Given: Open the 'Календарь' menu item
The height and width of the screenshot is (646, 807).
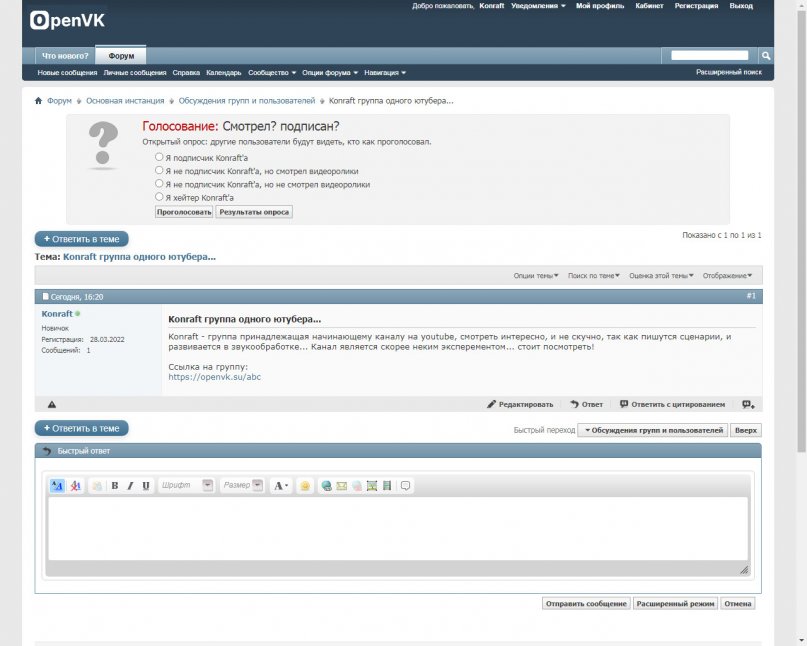Looking at the screenshot, I should point(223,73).
